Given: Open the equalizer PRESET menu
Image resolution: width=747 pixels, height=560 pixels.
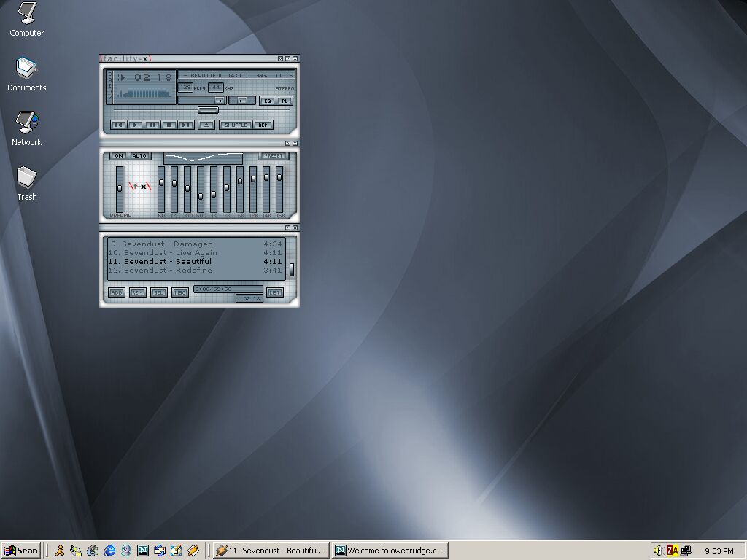Looking at the screenshot, I should tap(274, 156).
